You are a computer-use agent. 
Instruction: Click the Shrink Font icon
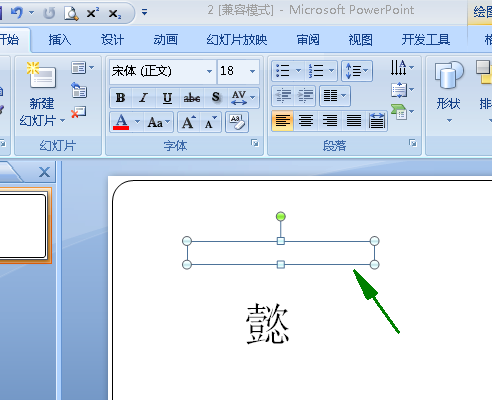pyautogui.click(x=211, y=122)
